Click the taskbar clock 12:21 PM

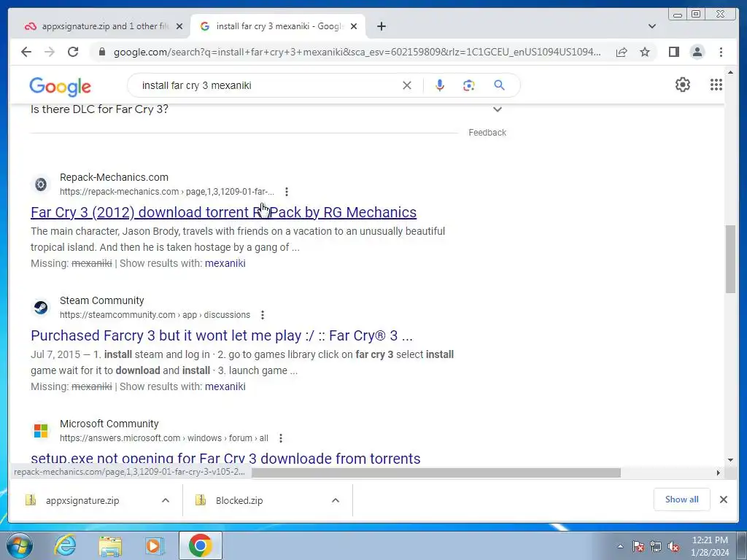(710, 546)
